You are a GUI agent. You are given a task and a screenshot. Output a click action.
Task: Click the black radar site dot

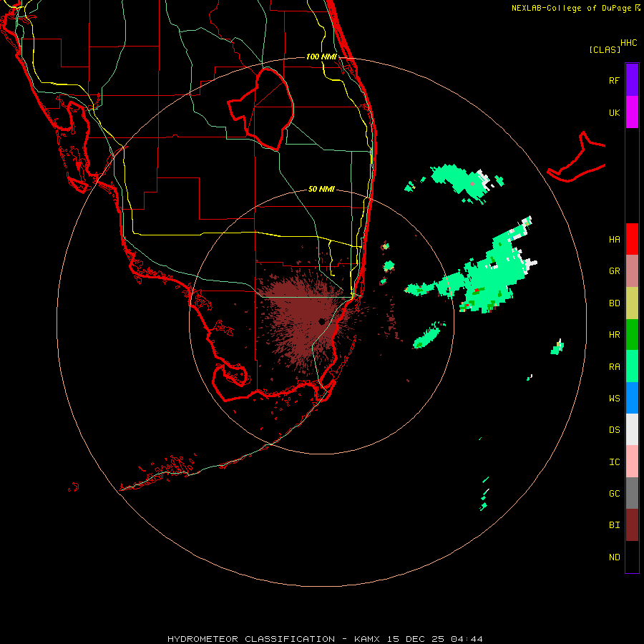[x=321, y=321]
